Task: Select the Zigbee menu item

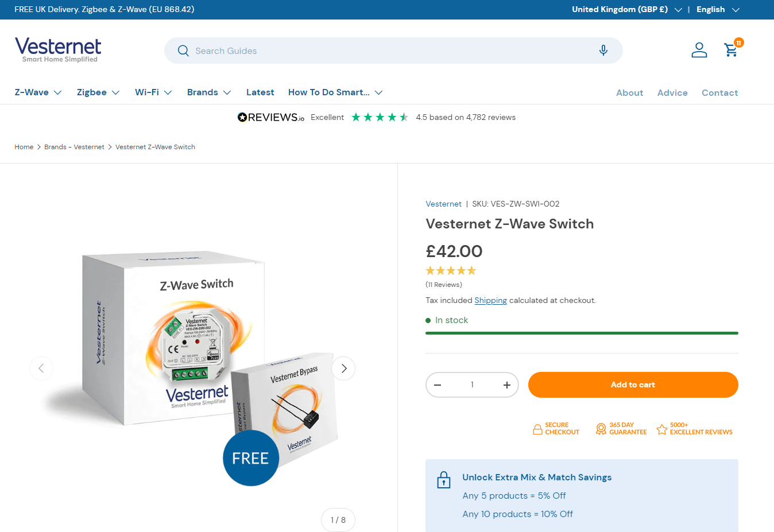Action: (x=98, y=92)
